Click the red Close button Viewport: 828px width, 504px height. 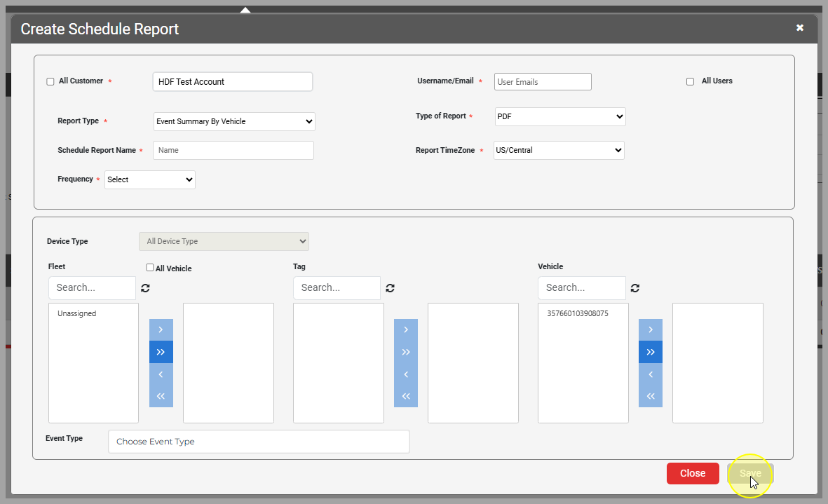(693, 473)
